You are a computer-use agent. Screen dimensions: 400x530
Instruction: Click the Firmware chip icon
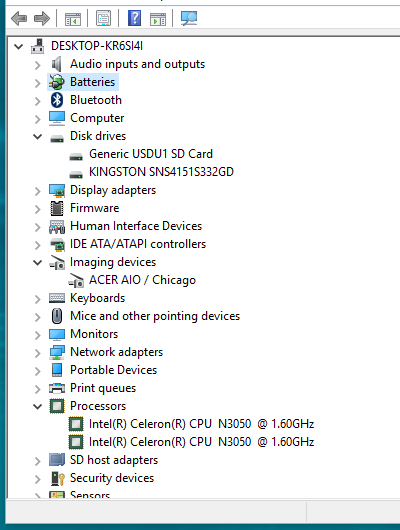[57, 208]
